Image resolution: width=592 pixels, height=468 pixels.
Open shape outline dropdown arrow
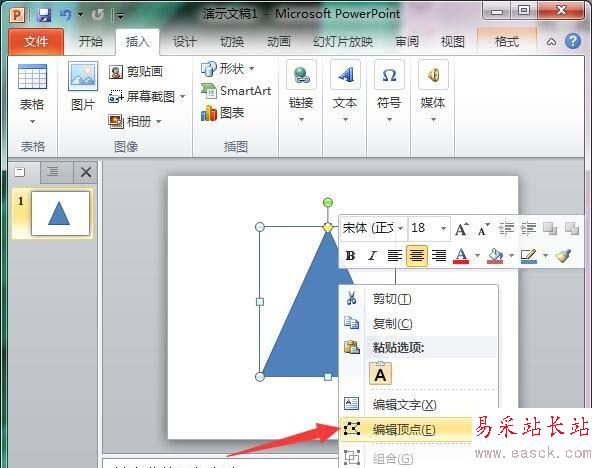tap(545, 256)
